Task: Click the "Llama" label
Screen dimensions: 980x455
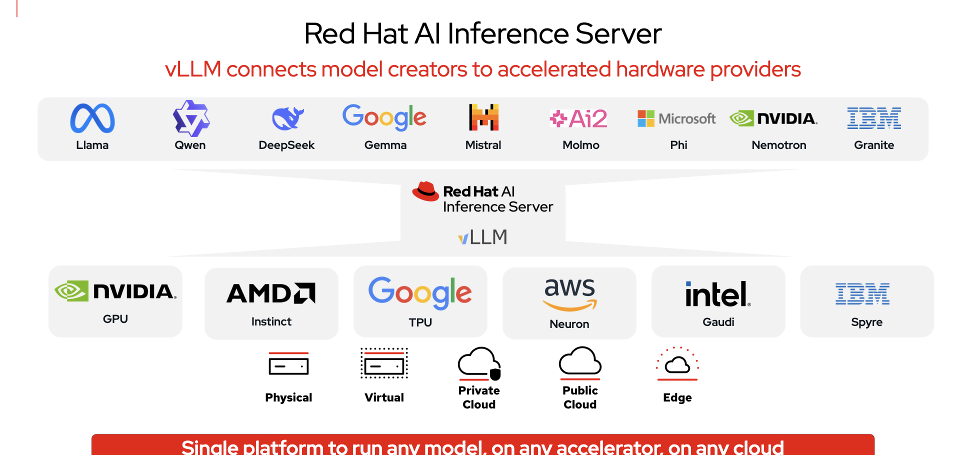Action: (x=92, y=145)
